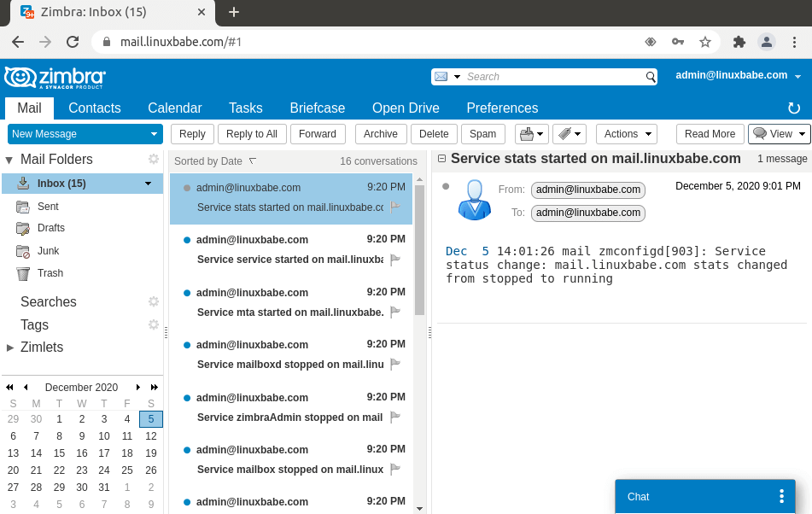812x514 pixels.
Task: Click the Mail Folders gear icon
Action: (x=154, y=159)
